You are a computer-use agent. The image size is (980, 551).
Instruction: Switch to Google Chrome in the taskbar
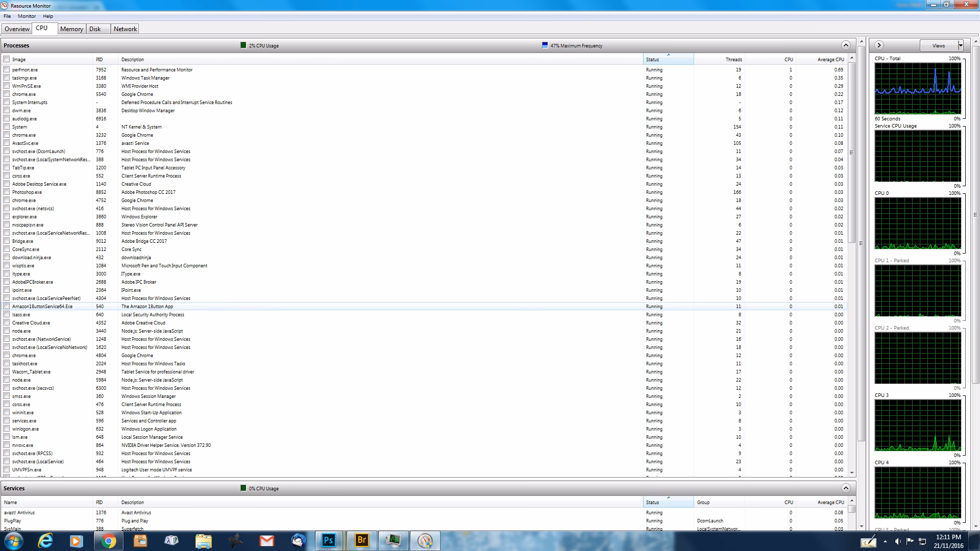click(108, 541)
